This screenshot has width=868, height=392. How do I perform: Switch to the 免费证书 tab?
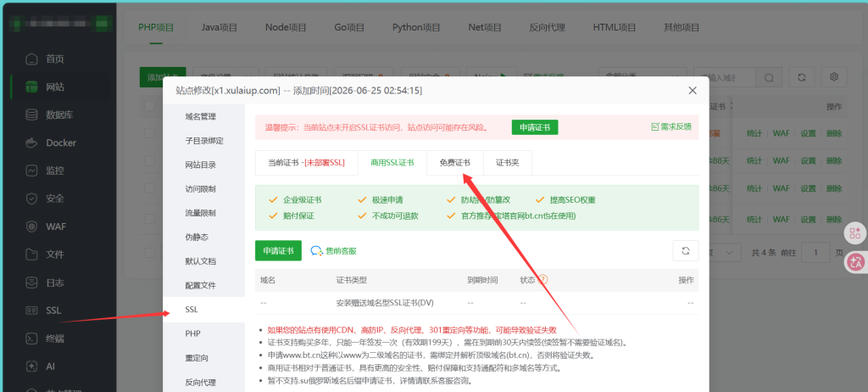click(455, 162)
